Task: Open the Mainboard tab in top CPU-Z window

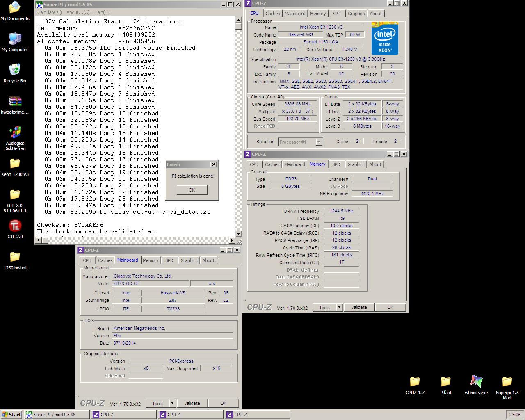Action: pos(295,14)
